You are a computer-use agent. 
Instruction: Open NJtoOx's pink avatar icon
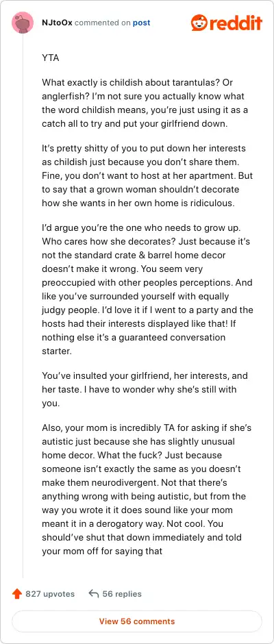point(23,23)
